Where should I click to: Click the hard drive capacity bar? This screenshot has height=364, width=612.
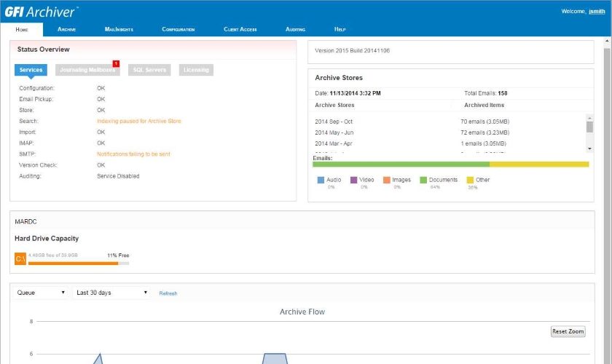click(79, 264)
